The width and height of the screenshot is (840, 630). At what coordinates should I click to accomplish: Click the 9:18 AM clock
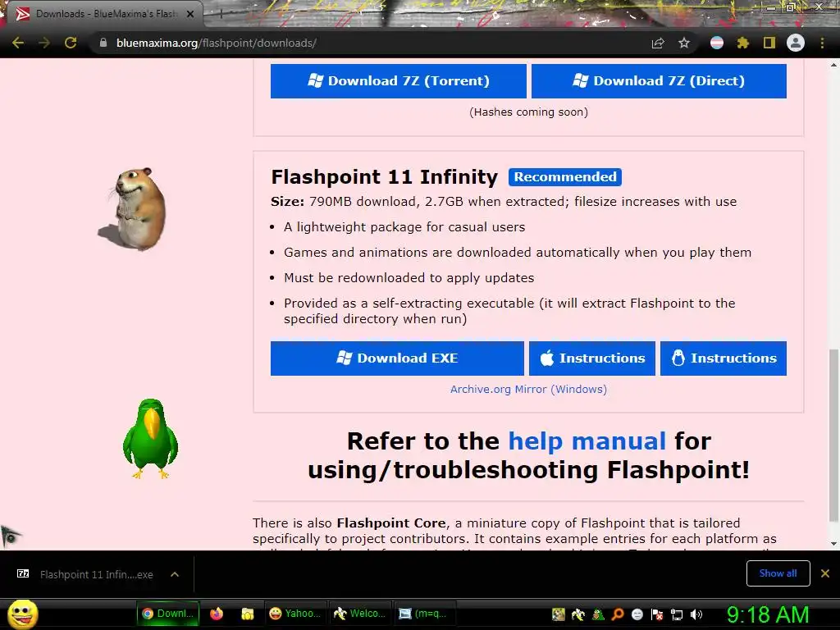click(767, 614)
